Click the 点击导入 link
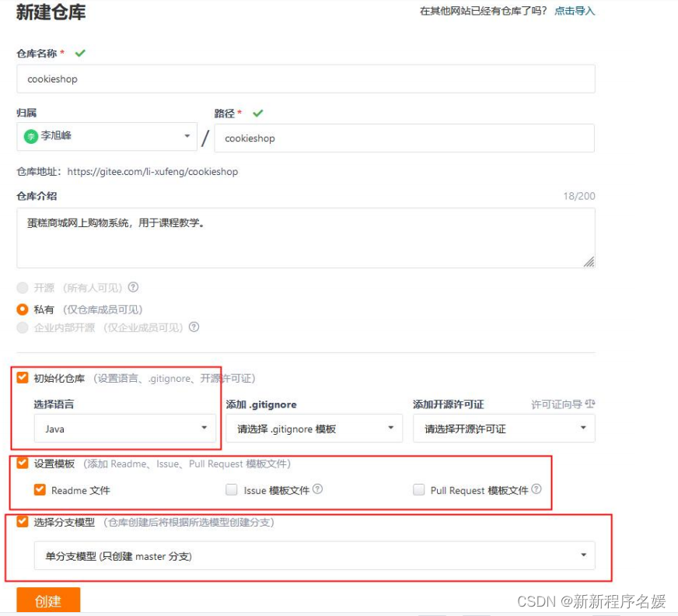Image resolution: width=678 pixels, height=616 pixels. [575, 11]
